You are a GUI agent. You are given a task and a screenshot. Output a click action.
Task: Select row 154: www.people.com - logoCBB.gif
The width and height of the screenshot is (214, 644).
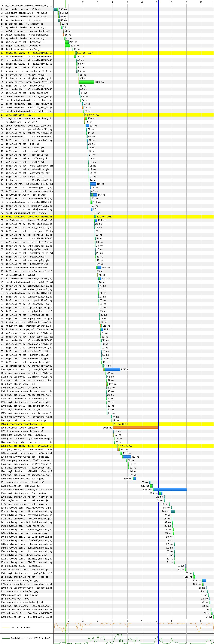(x=107, y=566)
